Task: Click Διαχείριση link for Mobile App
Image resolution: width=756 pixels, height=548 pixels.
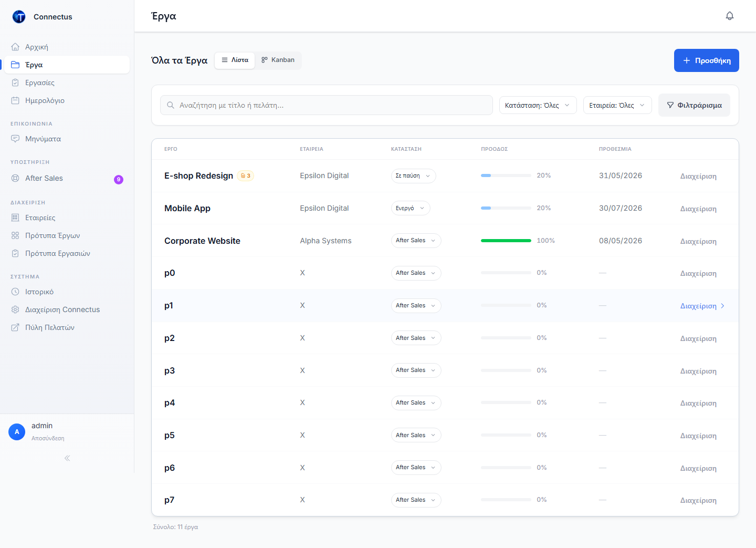Action: 698,209
